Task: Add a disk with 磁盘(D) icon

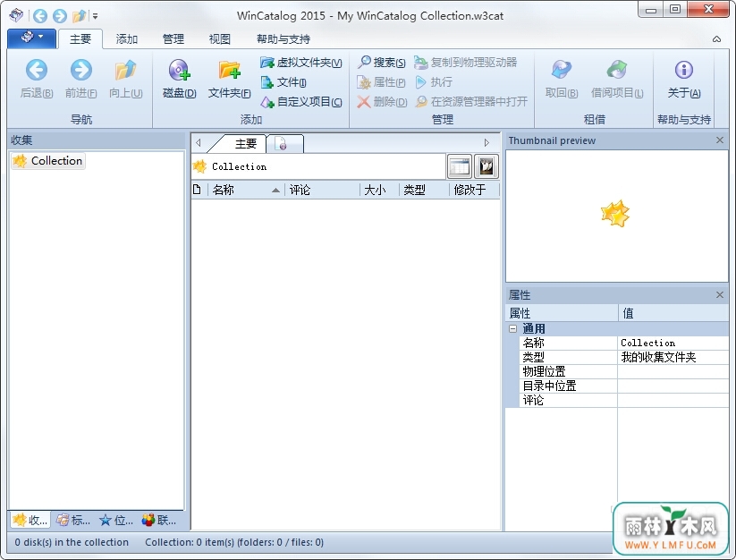Action: pos(180,71)
